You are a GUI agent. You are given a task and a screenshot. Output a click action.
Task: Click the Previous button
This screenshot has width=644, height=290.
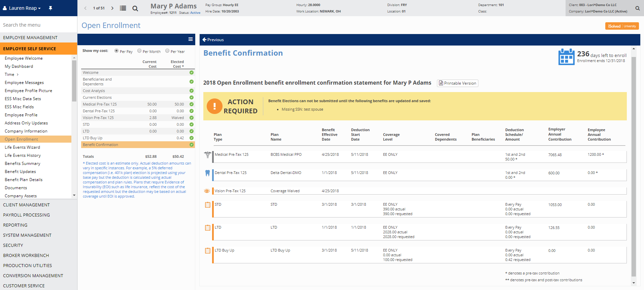(213, 40)
